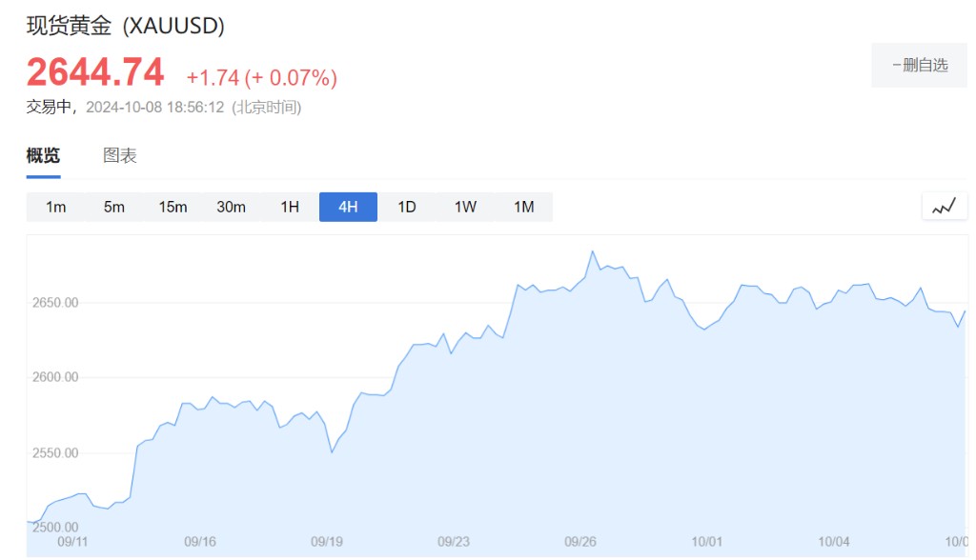The height and width of the screenshot is (560, 976).
Task: Pick the 1W weekly interval
Action: click(x=465, y=207)
